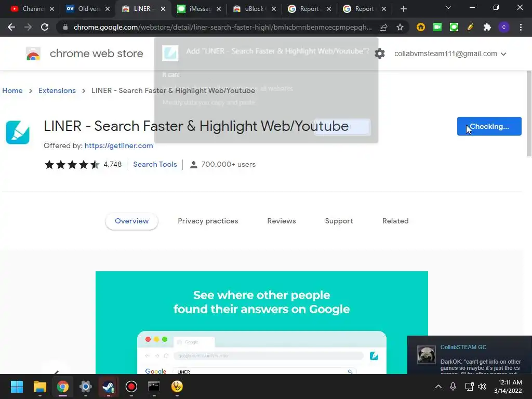Open the red record app in taskbar
This screenshot has height=399, width=532.
131,387
